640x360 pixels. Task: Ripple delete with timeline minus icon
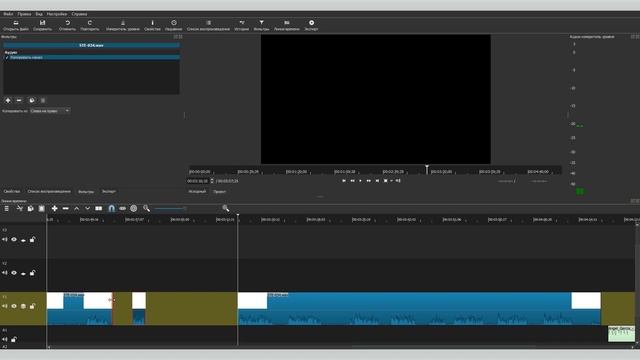click(65, 209)
